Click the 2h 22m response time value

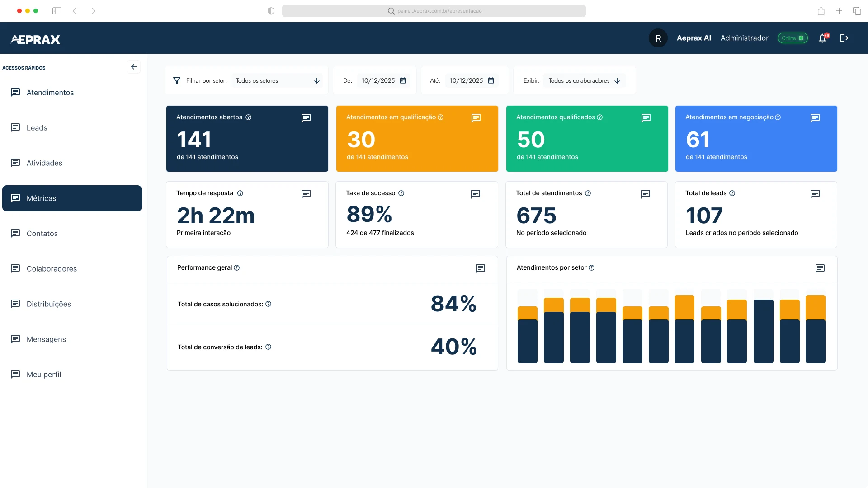click(x=216, y=216)
